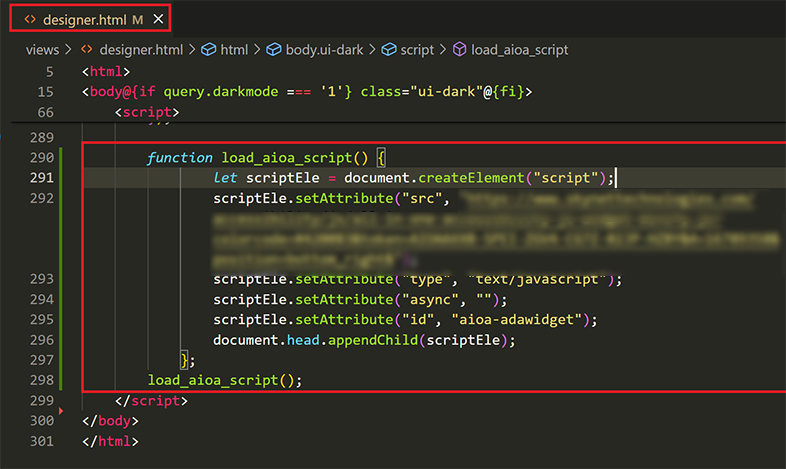Click the cube icon beside body.ui-dark breadcrumb
786x469 pixels.
(274, 50)
